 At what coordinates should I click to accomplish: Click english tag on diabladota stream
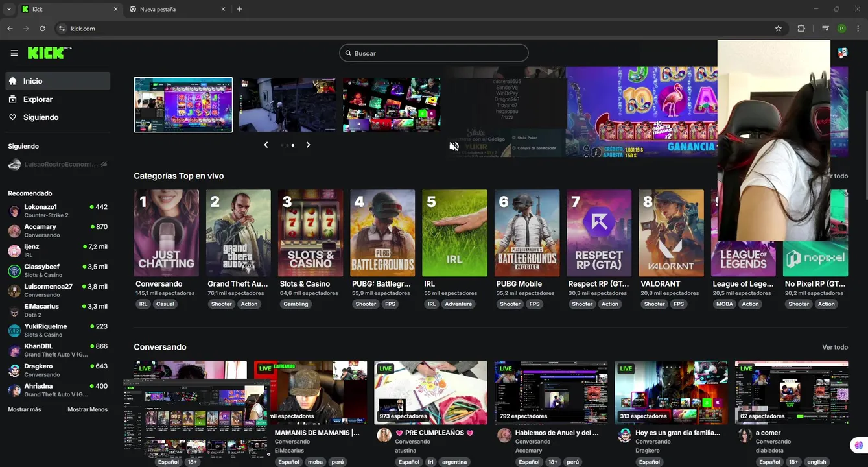coord(817,462)
